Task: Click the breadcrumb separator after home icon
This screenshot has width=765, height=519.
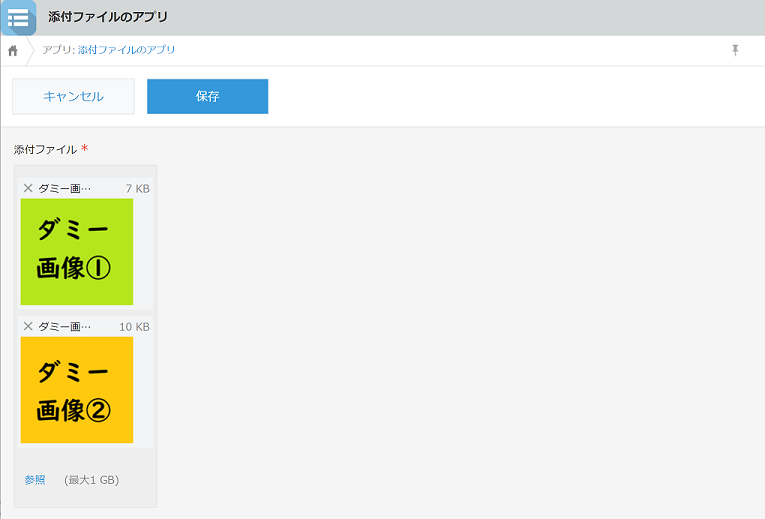Action: pos(31,50)
